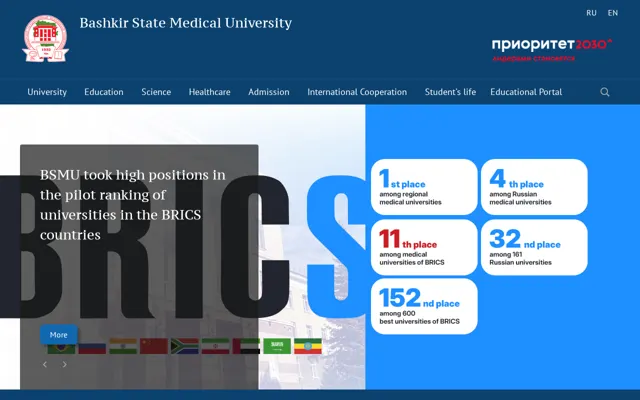Click the Приоритет 2030 logo
This screenshot has width=640, height=400.
(x=552, y=49)
